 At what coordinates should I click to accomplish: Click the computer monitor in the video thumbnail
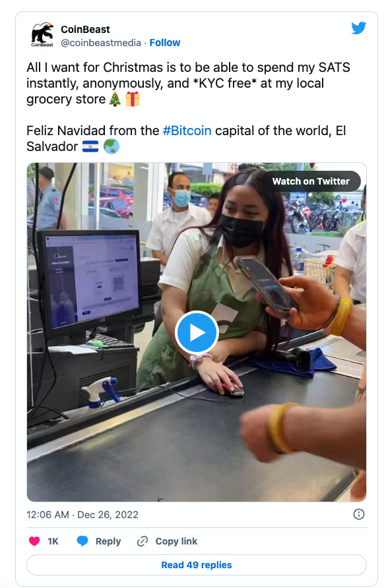(x=89, y=282)
